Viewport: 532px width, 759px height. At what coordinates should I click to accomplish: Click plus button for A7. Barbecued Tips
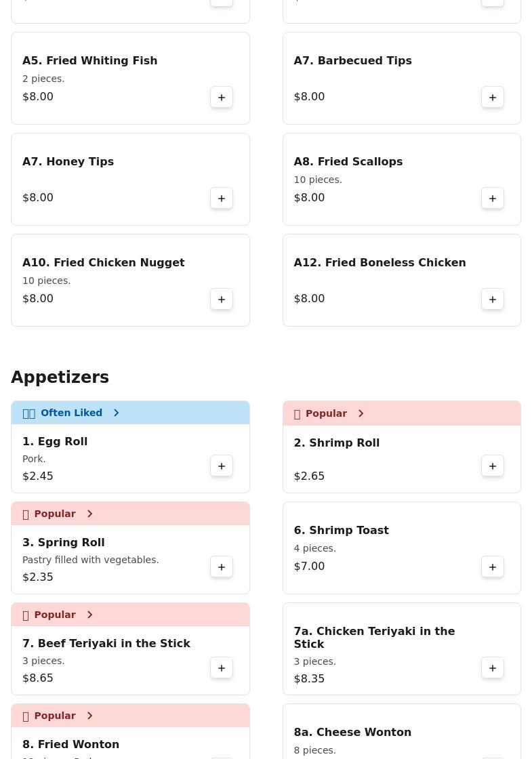coord(493,97)
